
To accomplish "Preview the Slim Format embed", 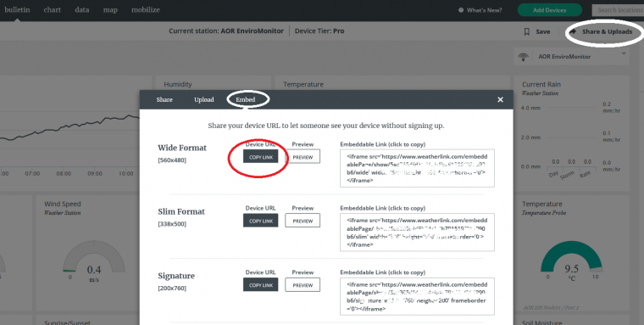I will pos(303,221).
